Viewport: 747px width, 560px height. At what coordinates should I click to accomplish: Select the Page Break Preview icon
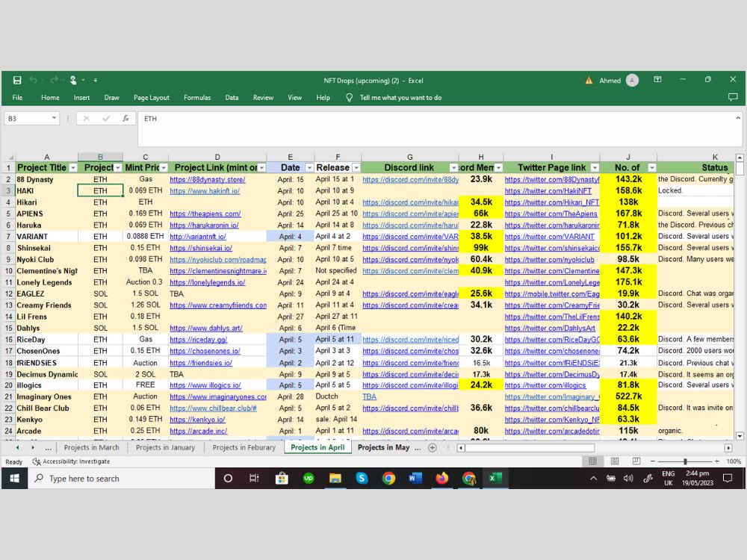pyautogui.click(x=636, y=461)
